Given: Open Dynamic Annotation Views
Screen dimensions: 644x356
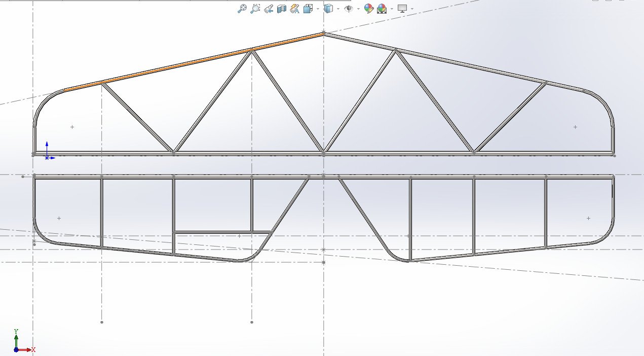Looking at the screenshot, I should pyautogui.click(x=294, y=9).
